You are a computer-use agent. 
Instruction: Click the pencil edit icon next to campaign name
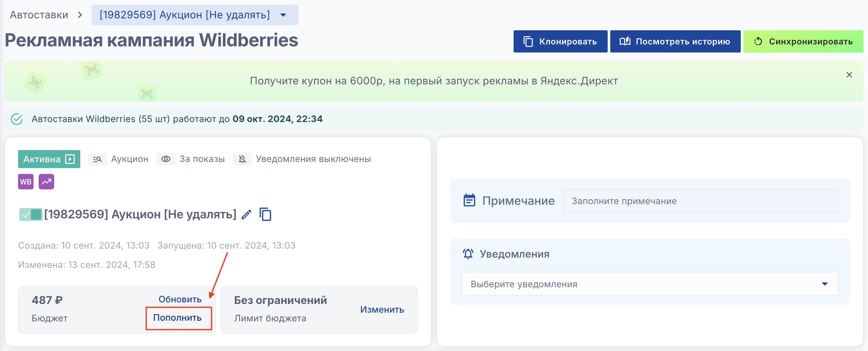(x=246, y=214)
